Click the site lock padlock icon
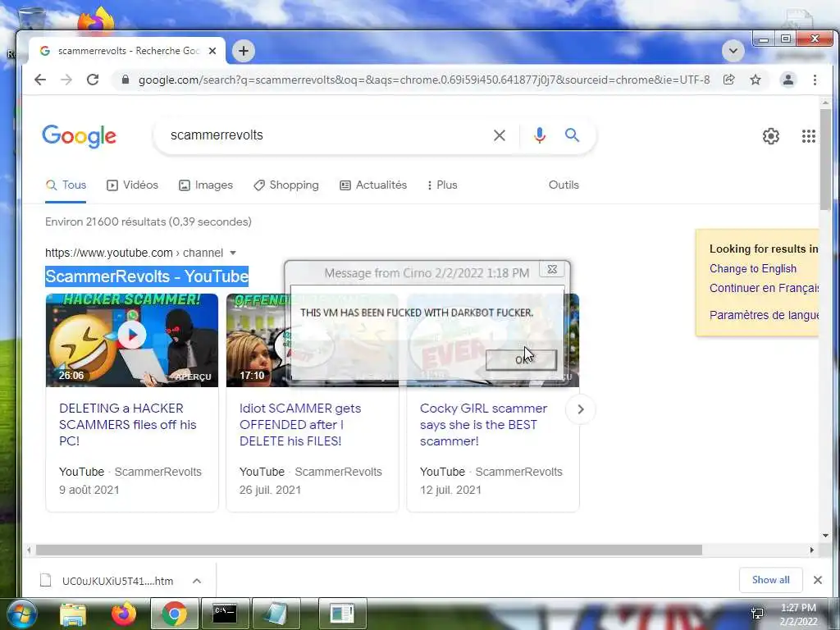The image size is (840, 630). coord(126,80)
